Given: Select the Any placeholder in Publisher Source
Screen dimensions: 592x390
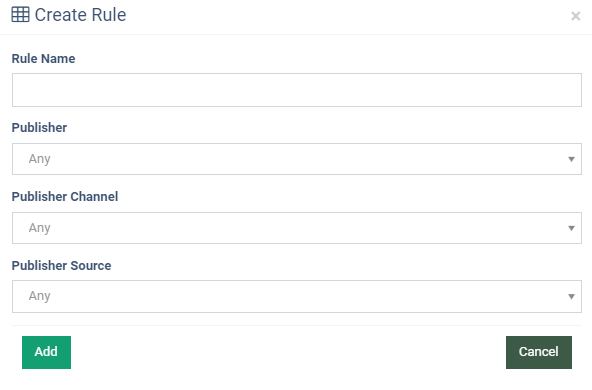Looking at the screenshot, I should coord(40,296).
